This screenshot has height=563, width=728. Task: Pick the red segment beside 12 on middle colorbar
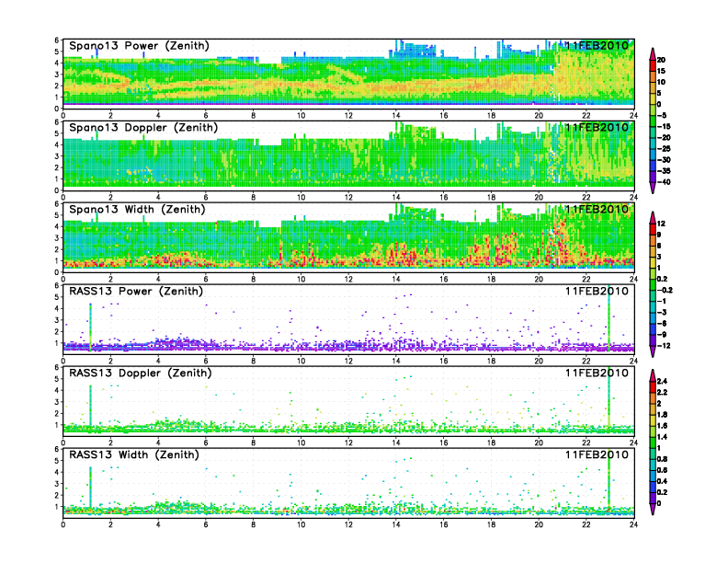(x=653, y=229)
